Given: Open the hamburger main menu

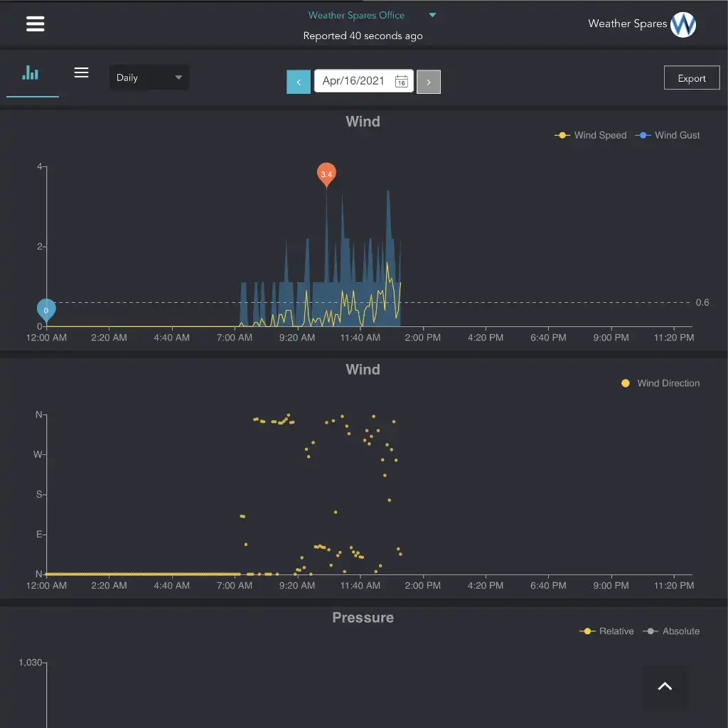Looking at the screenshot, I should point(35,24).
